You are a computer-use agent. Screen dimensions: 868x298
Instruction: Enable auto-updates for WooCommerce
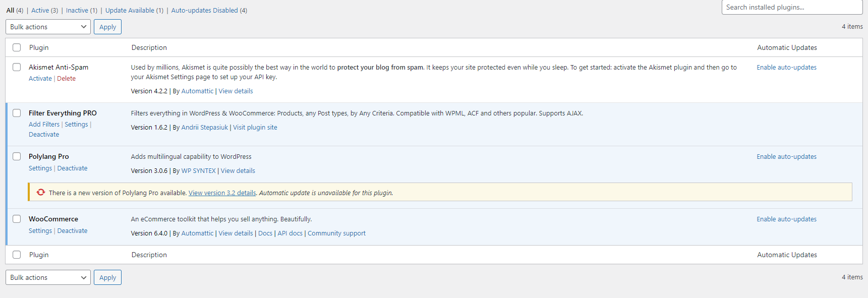tap(786, 219)
